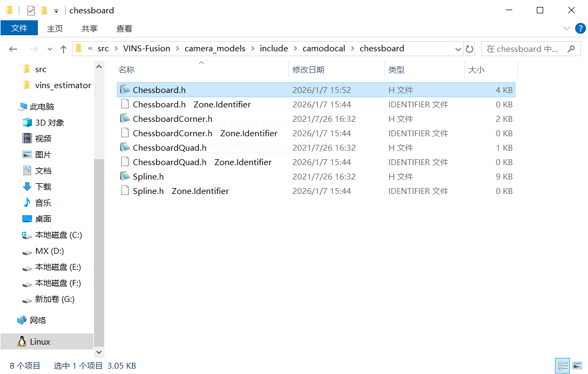Switch to the 共享 ribbon tab
This screenshot has height=374, width=588.
click(89, 28)
